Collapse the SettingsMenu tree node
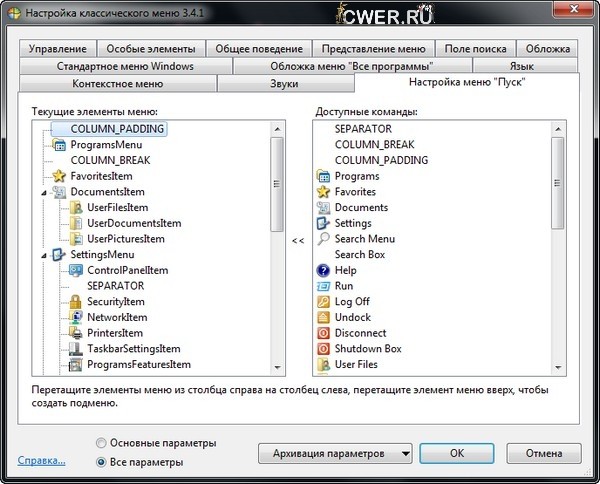The image size is (600, 484). click(44, 255)
